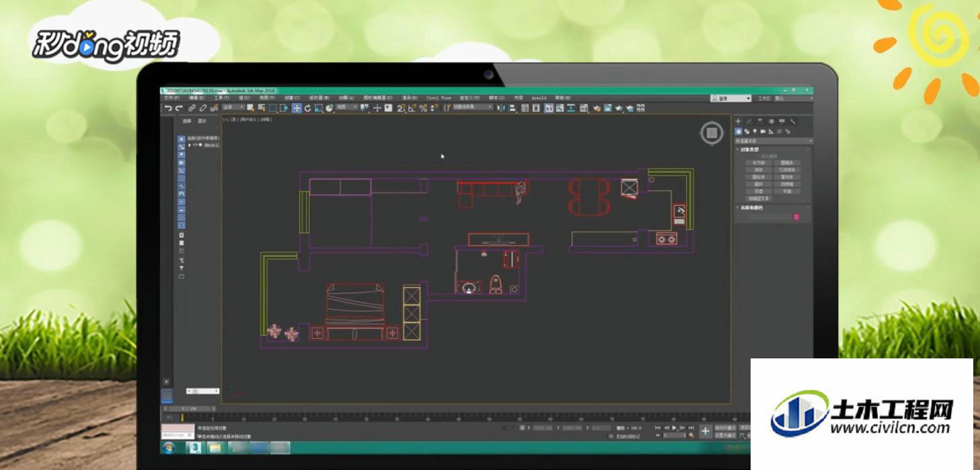Toggle the Angle Snap icon
The height and width of the screenshot is (470, 980).
(x=412, y=108)
